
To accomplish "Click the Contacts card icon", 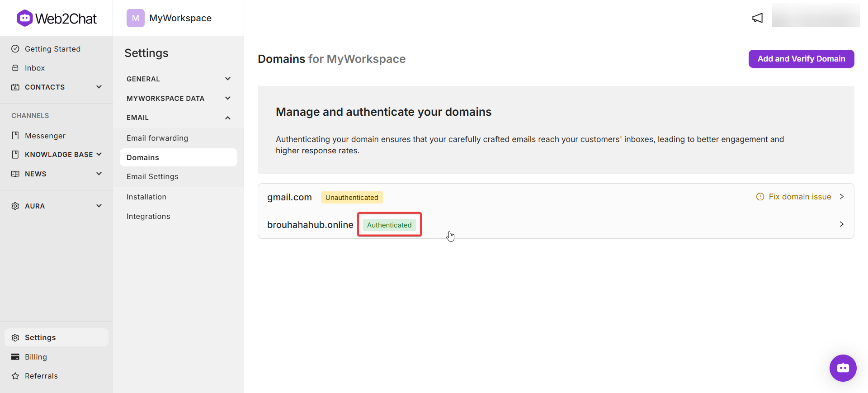I will click(x=15, y=87).
